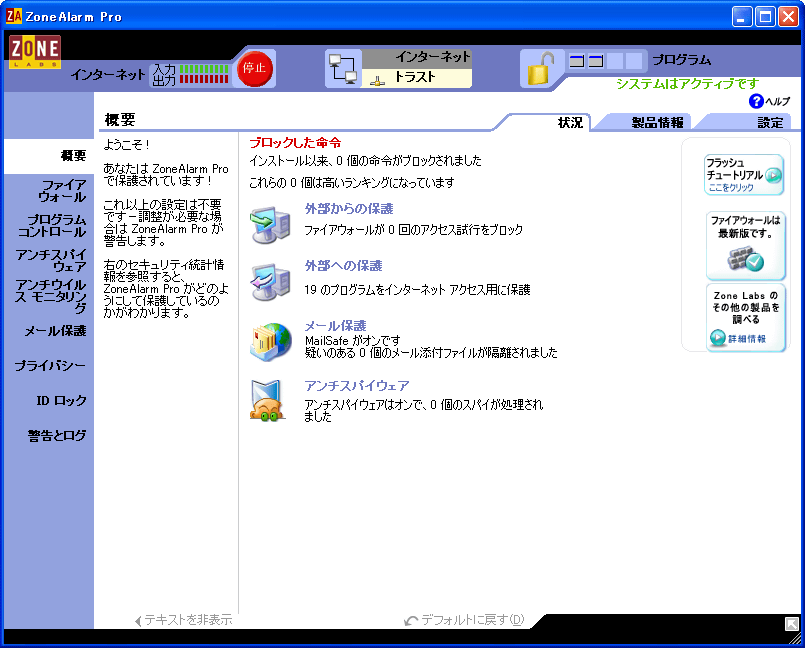Image resolution: width=805 pixels, height=648 pixels.
Task: Click the ここをクリック link
Action: [x=731, y=187]
